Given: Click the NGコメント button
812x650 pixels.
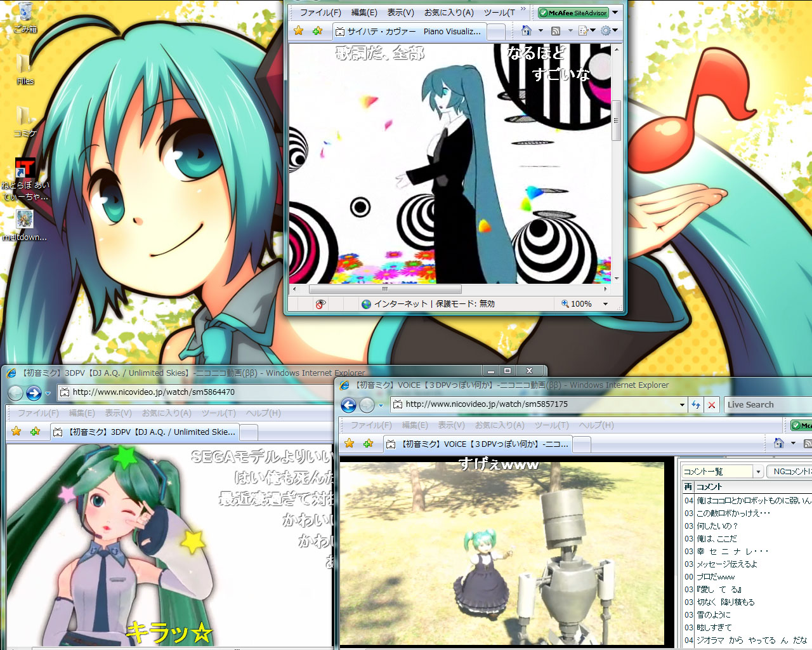Looking at the screenshot, I should pyautogui.click(x=790, y=471).
